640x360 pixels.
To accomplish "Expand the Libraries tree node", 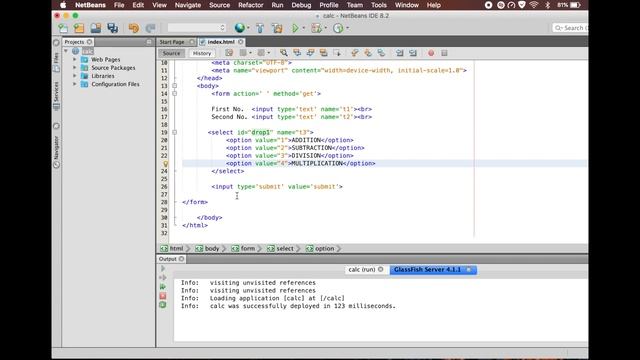I will [75, 76].
